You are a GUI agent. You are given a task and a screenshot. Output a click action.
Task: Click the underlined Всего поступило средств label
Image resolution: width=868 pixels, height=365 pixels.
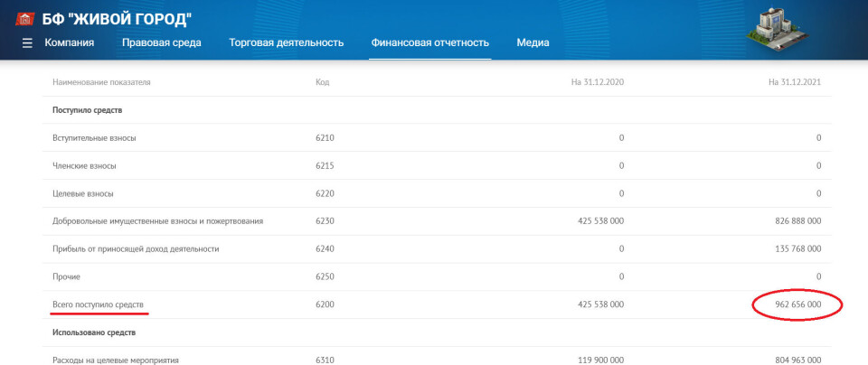pos(98,304)
